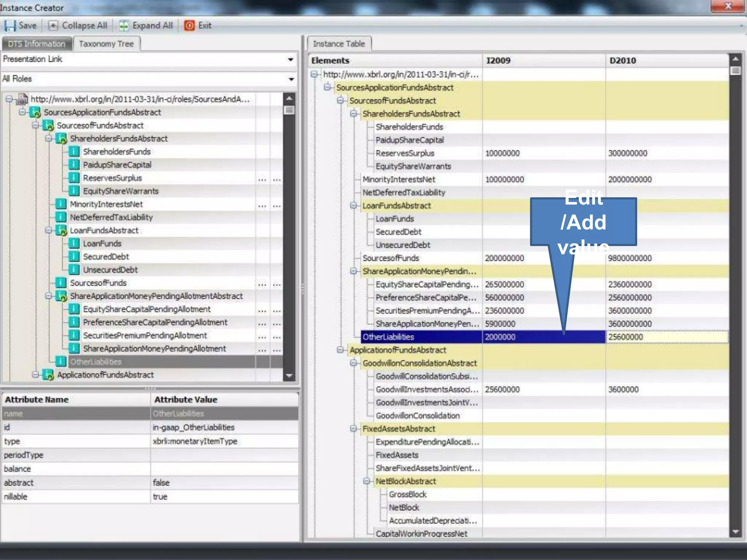Collapse FixedAssetsAbstract in the instance table
The image size is (747, 560).
coord(353,429)
